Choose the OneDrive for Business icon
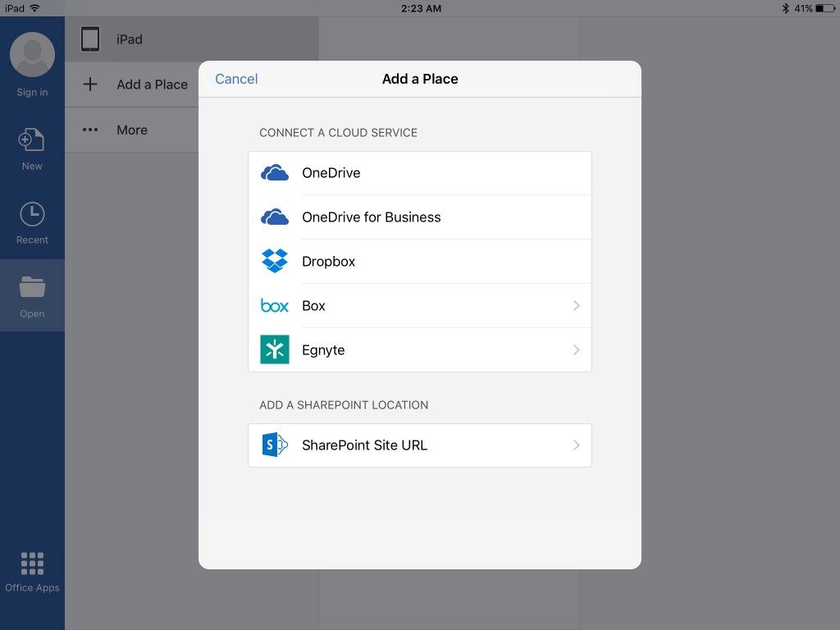This screenshot has width=840, height=630. coord(275,217)
